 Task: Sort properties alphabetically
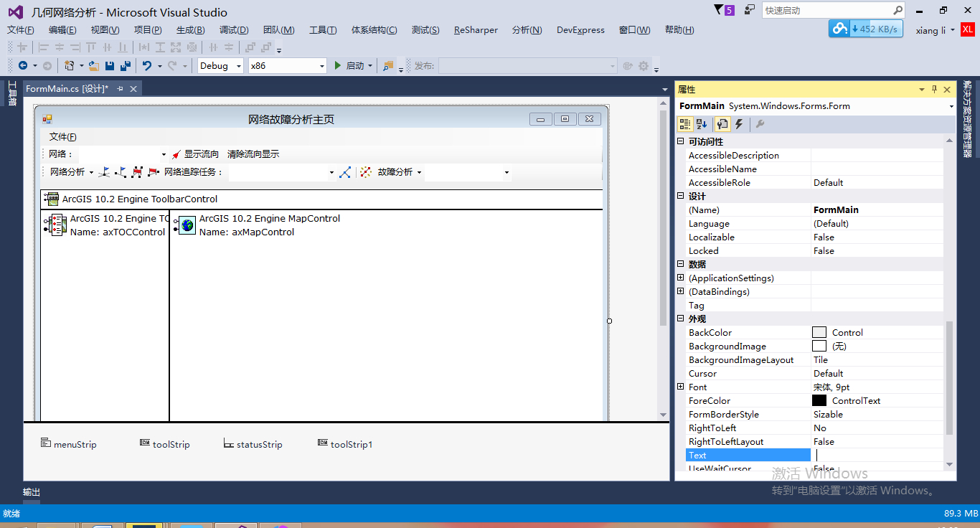tap(702, 124)
